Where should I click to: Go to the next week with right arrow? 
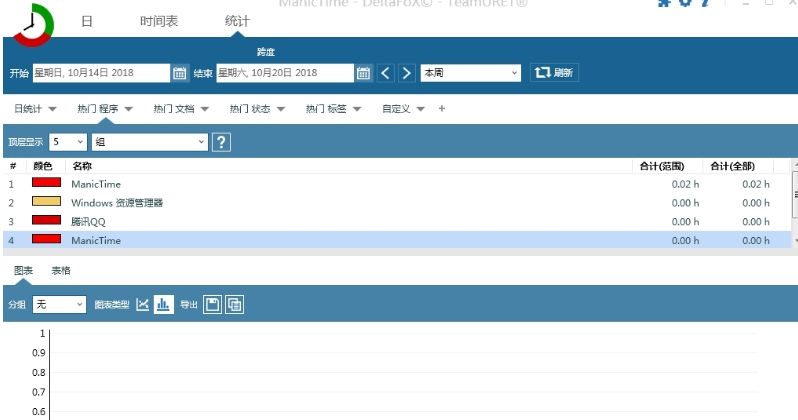coord(406,73)
